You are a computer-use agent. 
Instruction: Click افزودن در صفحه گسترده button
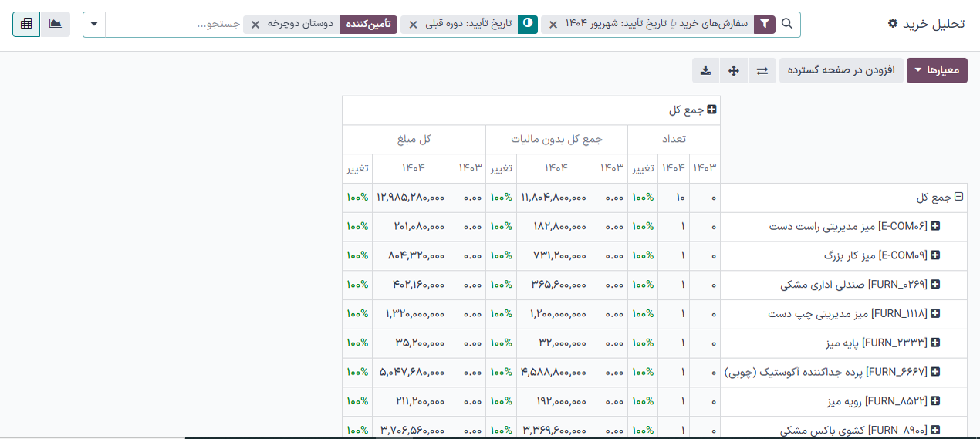840,70
